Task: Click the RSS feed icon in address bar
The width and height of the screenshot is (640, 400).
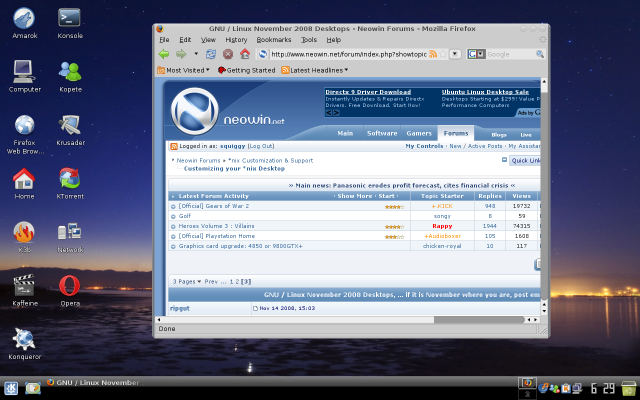Action: tap(433, 54)
